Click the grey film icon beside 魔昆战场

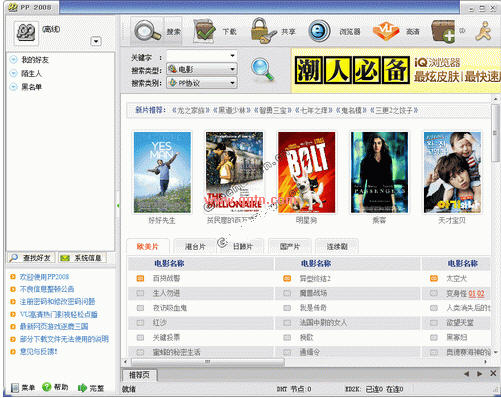point(287,293)
